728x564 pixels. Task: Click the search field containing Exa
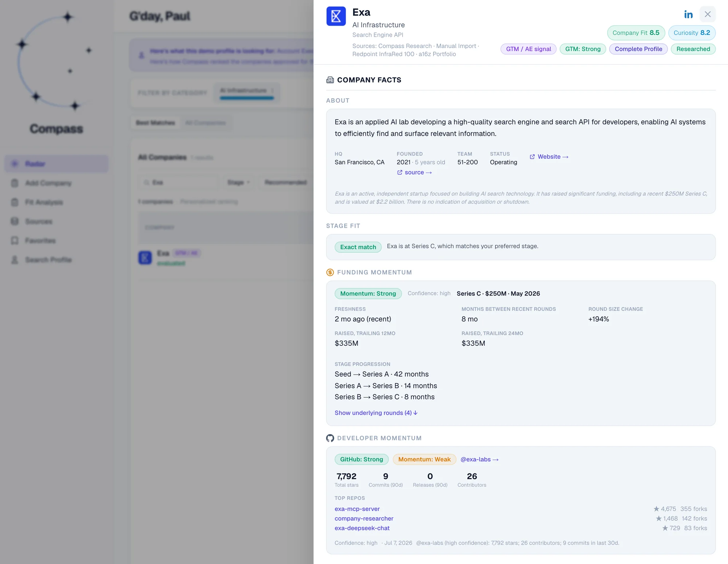tap(178, 182)
